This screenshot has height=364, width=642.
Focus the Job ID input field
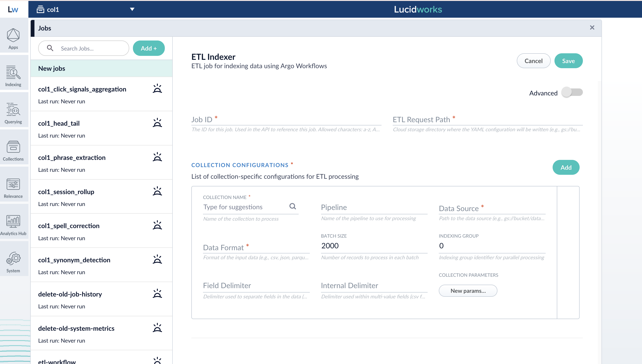pyautogui.click(x=286, y=120)
